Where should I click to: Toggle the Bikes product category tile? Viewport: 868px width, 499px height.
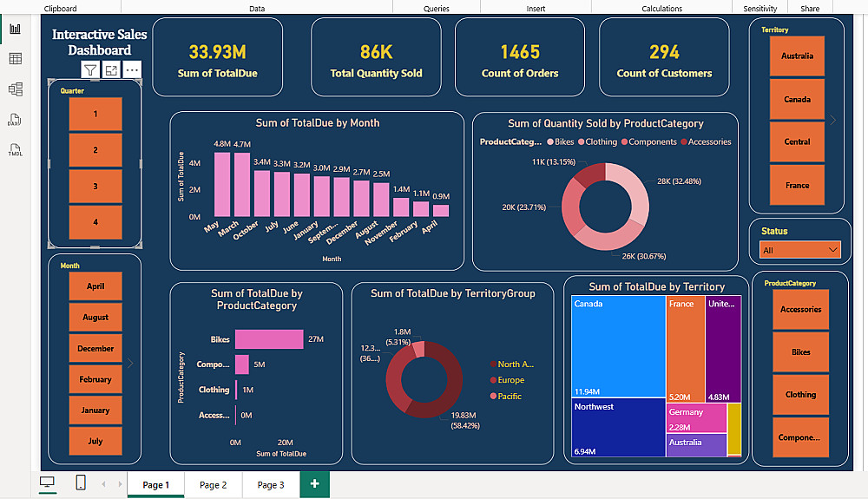(x=800, y=351)
